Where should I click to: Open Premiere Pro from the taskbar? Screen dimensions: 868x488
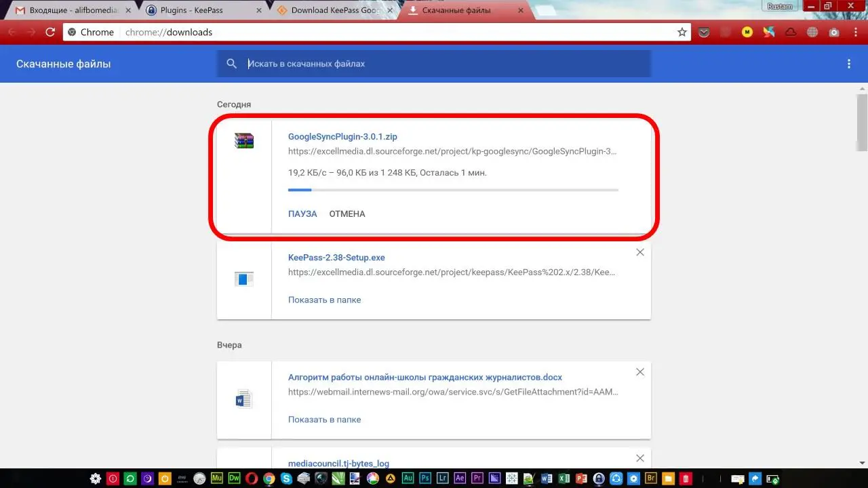coord(477,479)
